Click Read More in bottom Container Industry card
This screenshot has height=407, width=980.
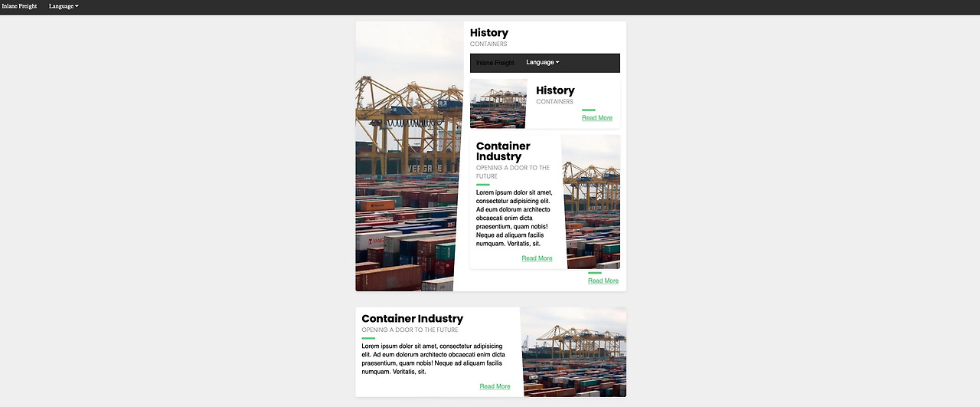[495, 386]
